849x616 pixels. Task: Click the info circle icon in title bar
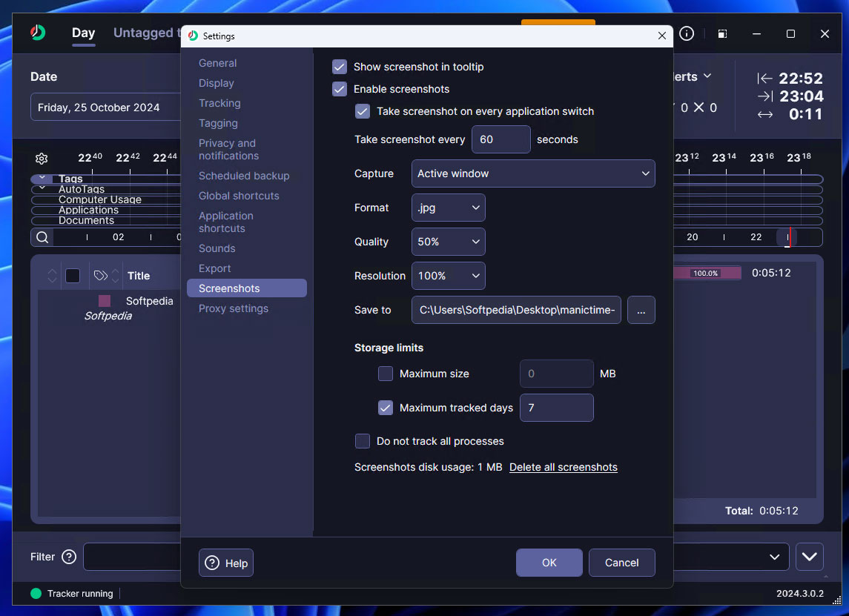pyautogui.click(x=687, y=34)
